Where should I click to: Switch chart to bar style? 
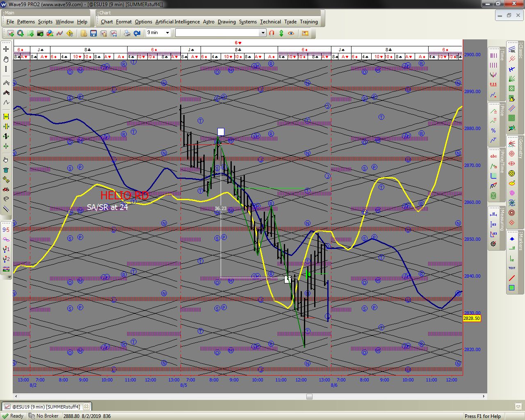6,83
